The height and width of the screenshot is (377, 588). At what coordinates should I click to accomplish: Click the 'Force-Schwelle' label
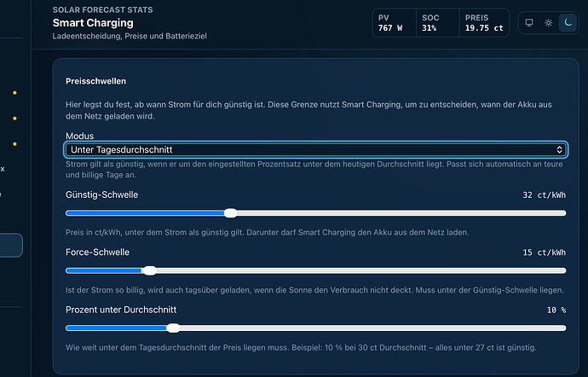point(97,252)
